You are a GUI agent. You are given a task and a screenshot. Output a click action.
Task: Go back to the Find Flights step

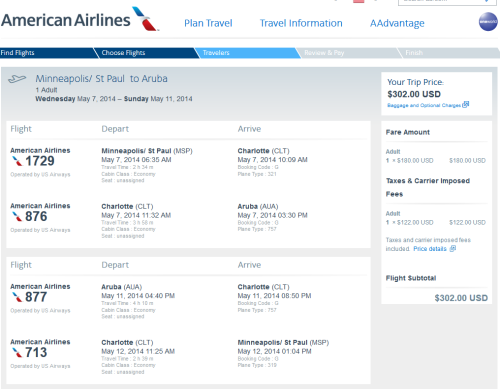(47, 53)
